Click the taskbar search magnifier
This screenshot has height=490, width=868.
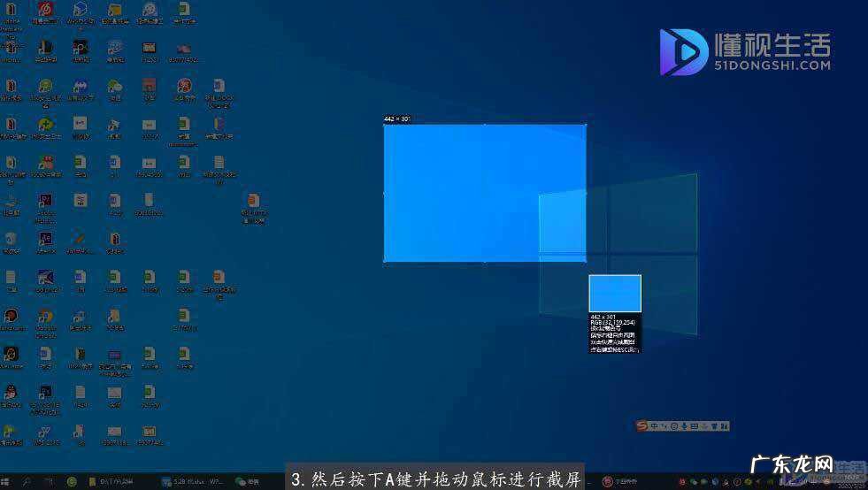click(x=27, y=482)
